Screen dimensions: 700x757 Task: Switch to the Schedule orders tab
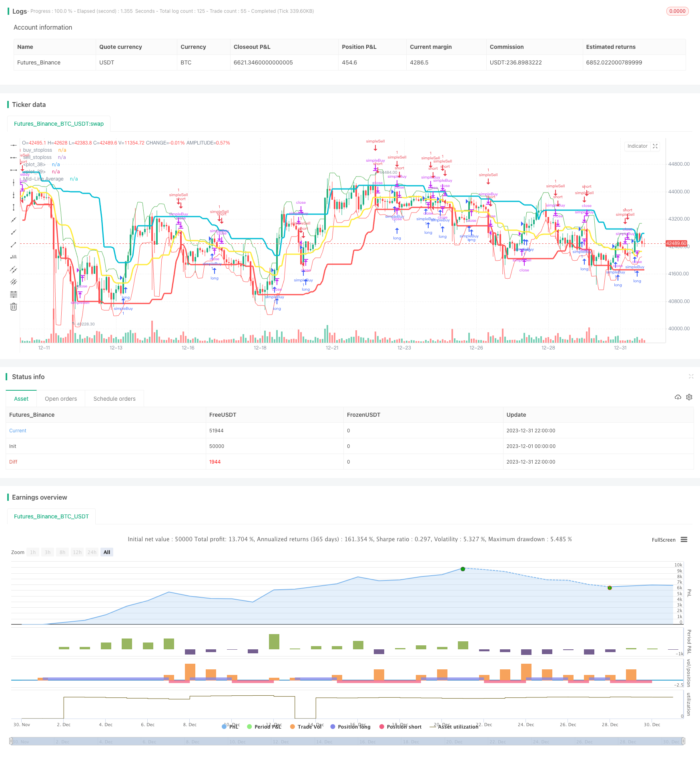pyautogui.click(x=114, y=399)
